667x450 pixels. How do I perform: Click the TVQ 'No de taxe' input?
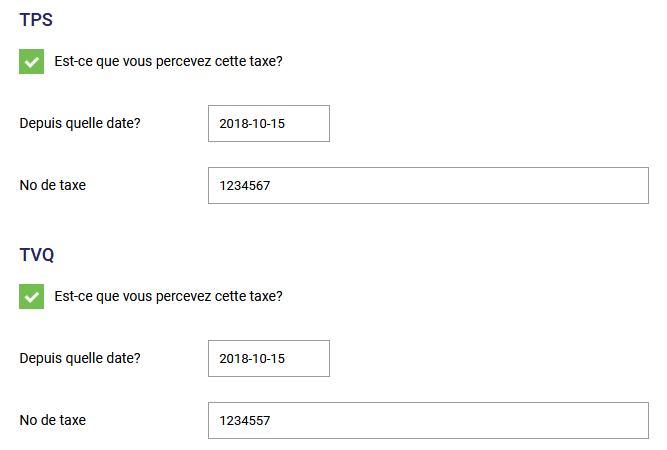428,421
